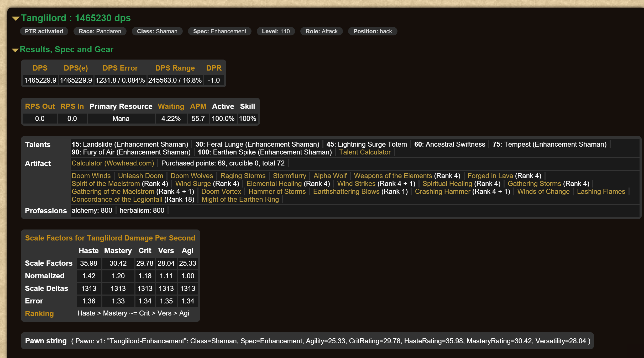Click the RPS Out header
The width and height of the screenshot is (644, 358).
tap(40, 106)
